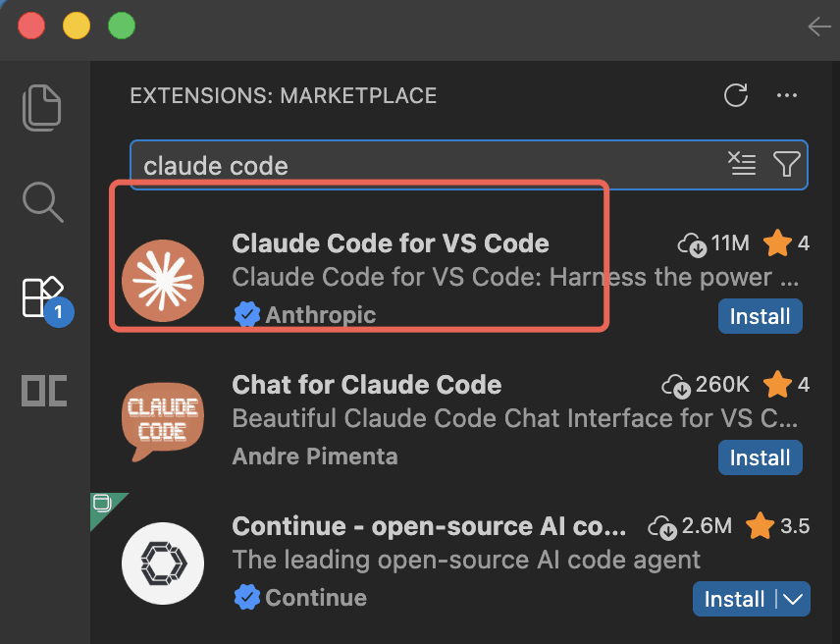
Task: Open the extension filter options
Action: (x=786, y=164)
